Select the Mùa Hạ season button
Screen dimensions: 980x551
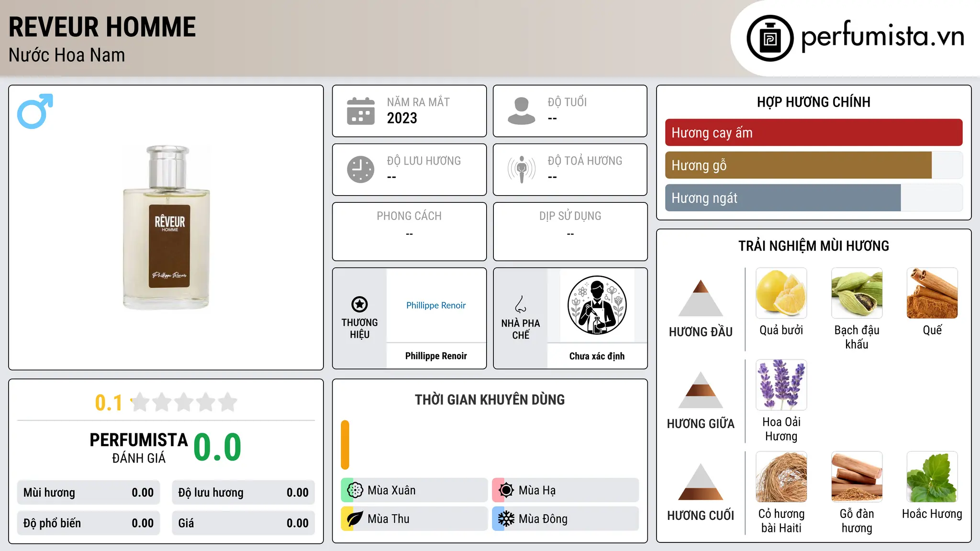[x=566, y=490]
